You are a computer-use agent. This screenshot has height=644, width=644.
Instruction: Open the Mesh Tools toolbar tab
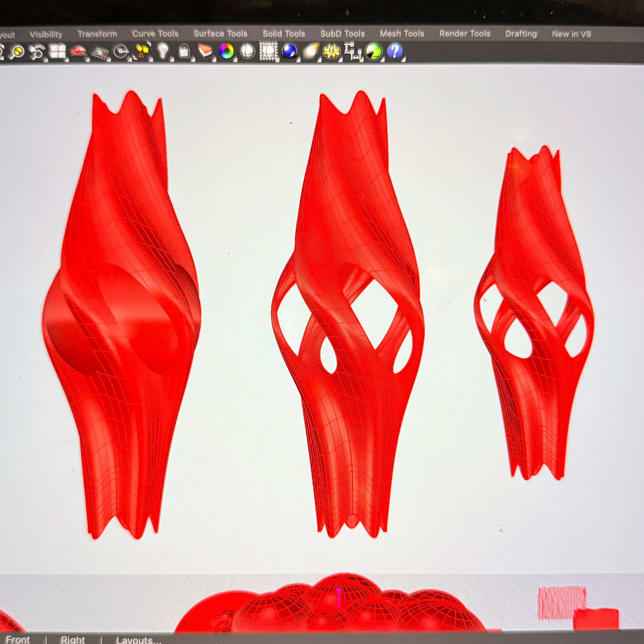click(x=402, y=34)
